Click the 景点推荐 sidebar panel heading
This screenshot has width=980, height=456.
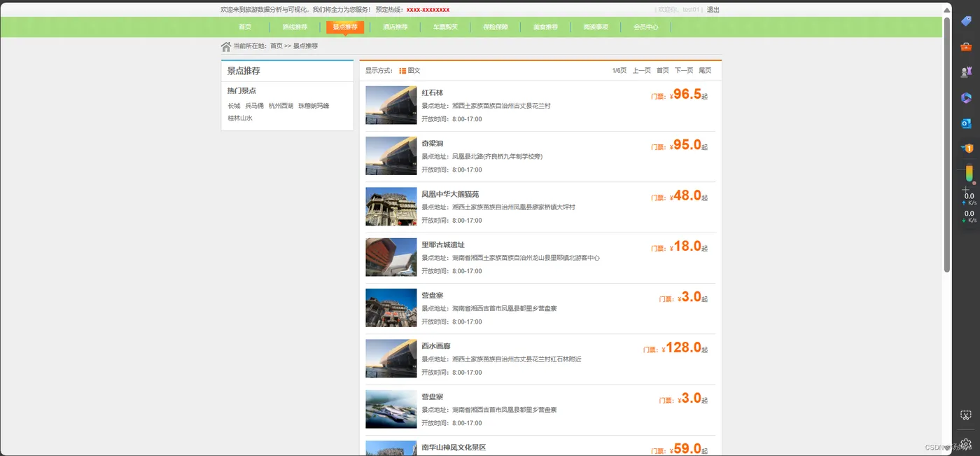pyautogui.click(x=244, y=71)
